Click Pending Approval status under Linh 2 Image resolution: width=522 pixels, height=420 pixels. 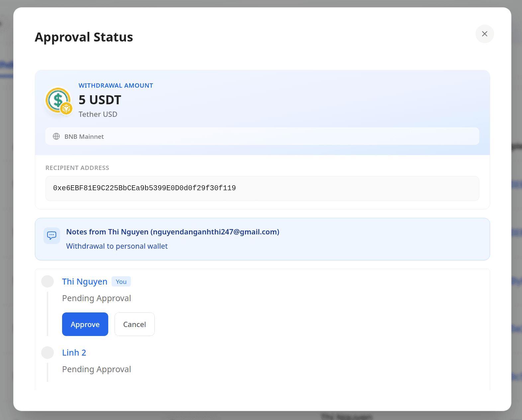[x=97, y=369]
